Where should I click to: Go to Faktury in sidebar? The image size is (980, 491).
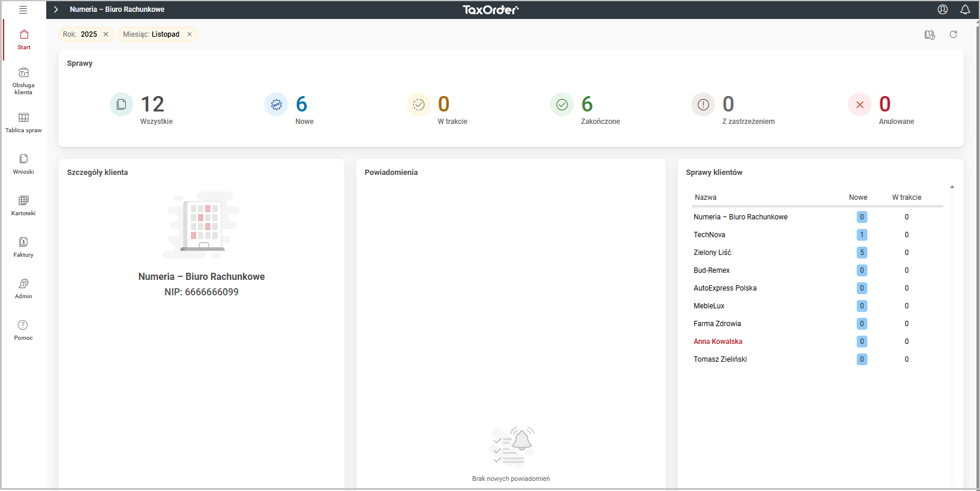click(24, 247)
